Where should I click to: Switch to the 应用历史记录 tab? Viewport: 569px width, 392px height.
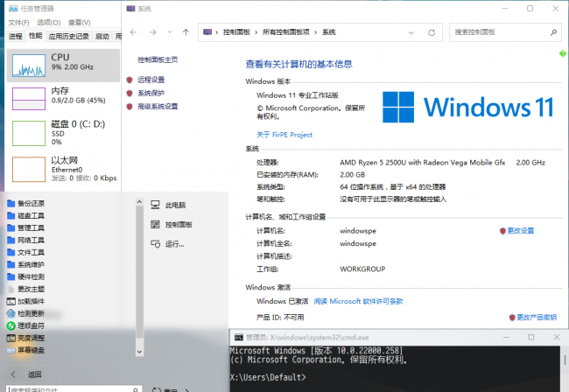click(68, 36)
